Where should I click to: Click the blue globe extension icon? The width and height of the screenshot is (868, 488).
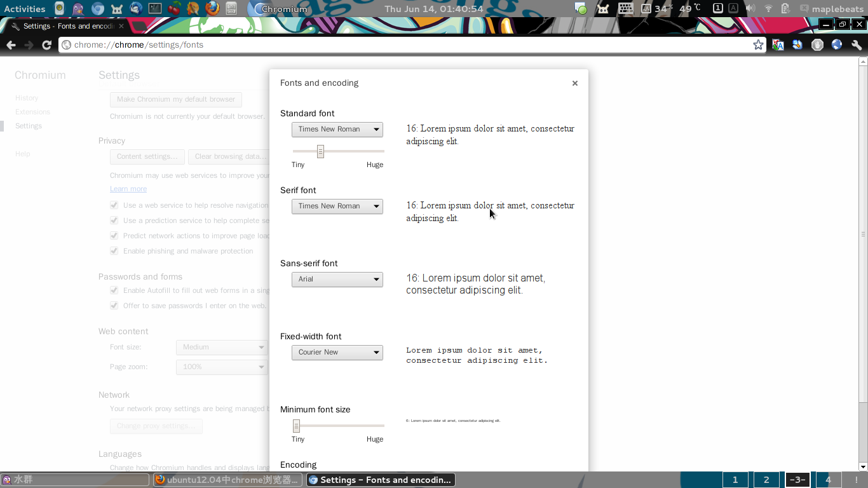click(837, 45)
